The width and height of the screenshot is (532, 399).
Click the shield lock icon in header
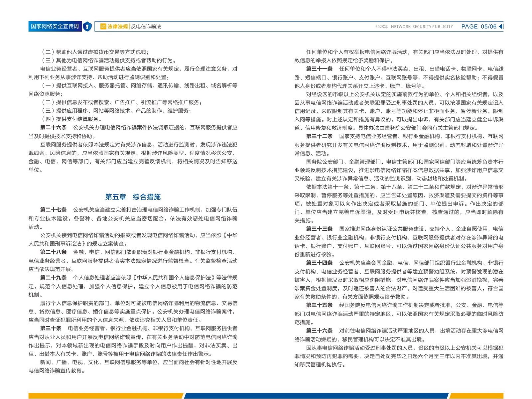click(x=87, y=27)
